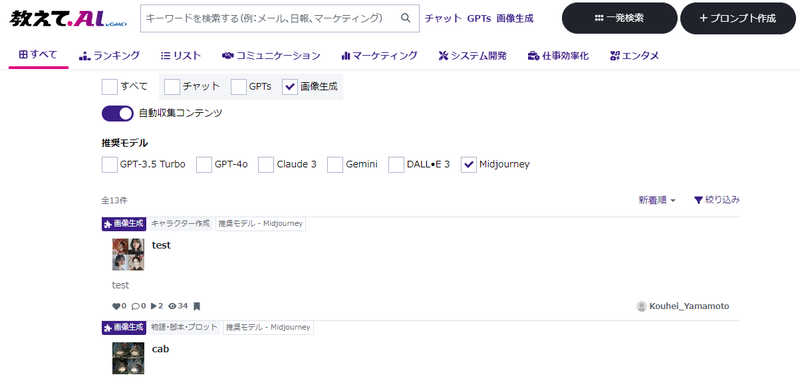The width and height of the screenshot is (800, 378).
Task: Check the GPTs checkbox
Action: click(238, 87)
